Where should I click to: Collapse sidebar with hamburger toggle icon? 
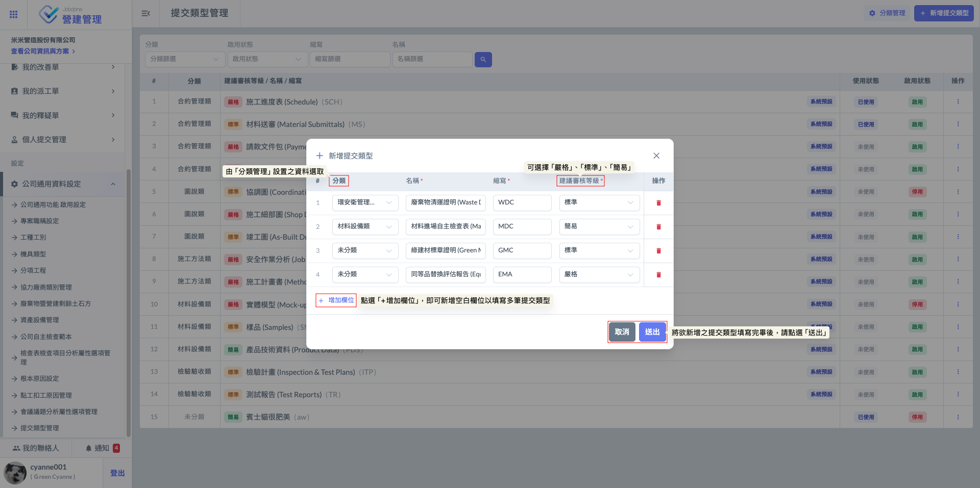pyautogui.click(x=145, y=13)
